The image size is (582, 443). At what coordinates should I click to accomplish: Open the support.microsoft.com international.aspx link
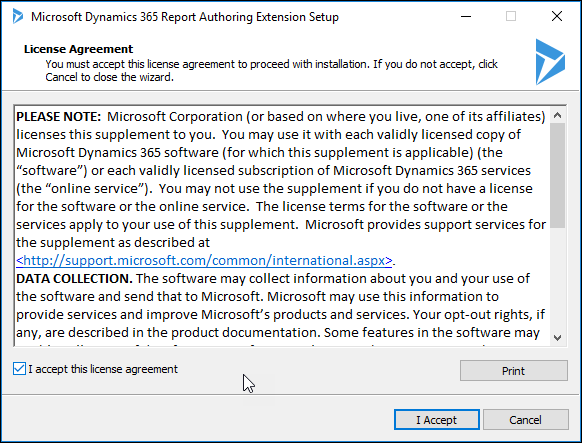point(204,260)
